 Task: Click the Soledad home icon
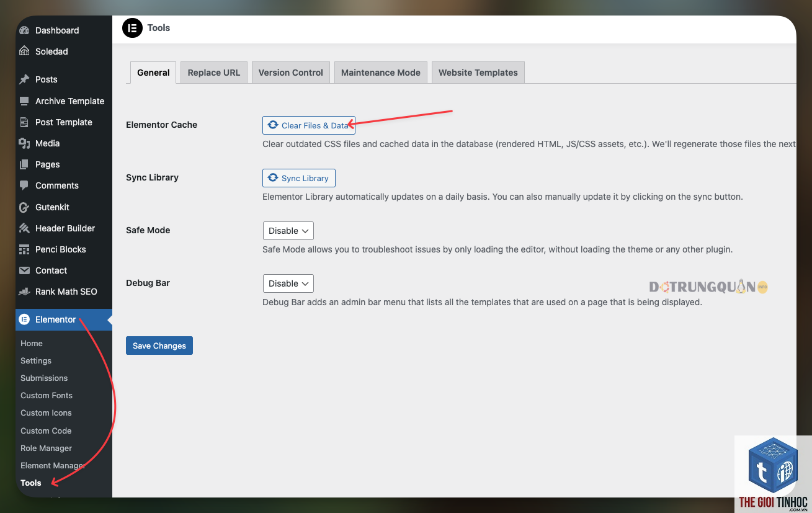pos(24,51)
